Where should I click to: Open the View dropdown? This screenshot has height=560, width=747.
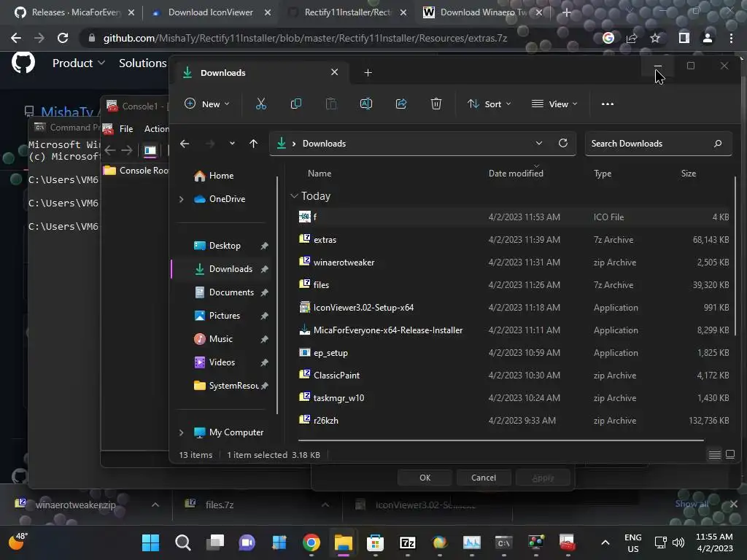point(554,104)
